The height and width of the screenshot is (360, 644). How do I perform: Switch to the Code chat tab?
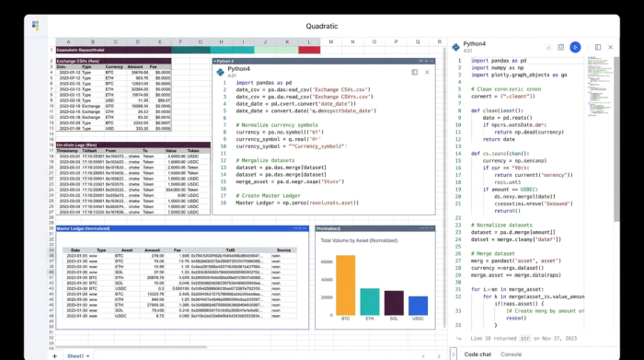click(477, 354)
